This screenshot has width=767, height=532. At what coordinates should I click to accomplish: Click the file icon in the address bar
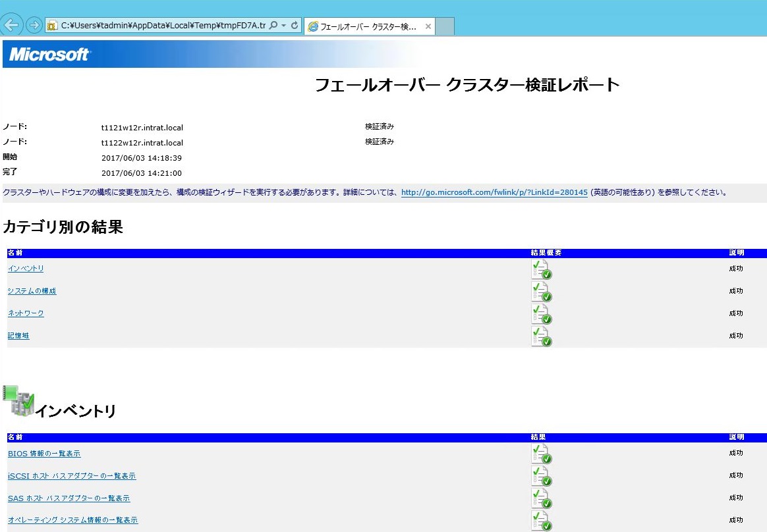click(x=52, y=25)
